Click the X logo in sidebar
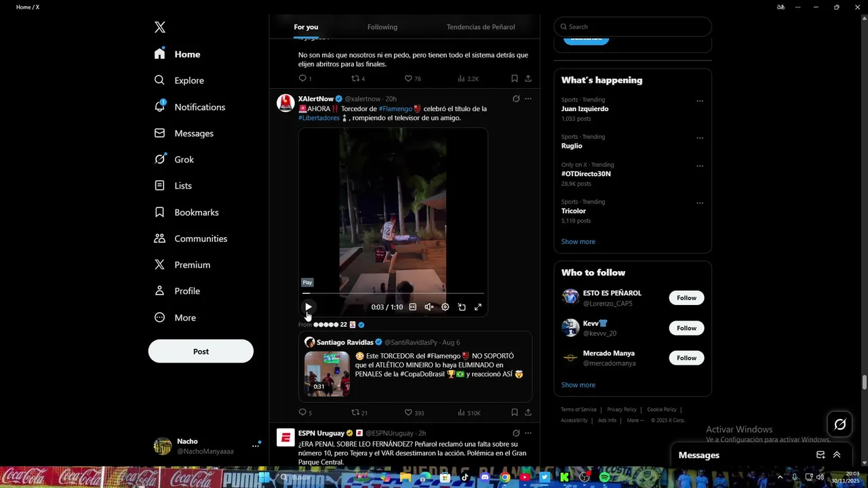This screenshot has width=868, height=488. 160,27
